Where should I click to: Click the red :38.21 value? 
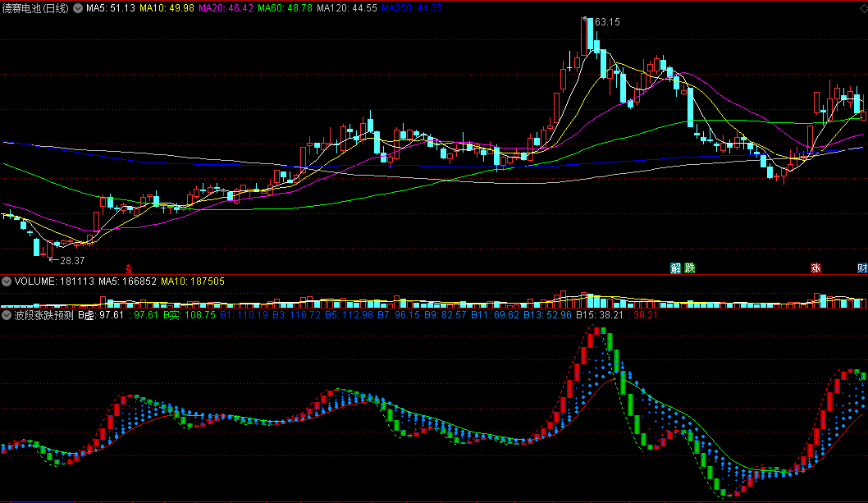click(643, 315)
